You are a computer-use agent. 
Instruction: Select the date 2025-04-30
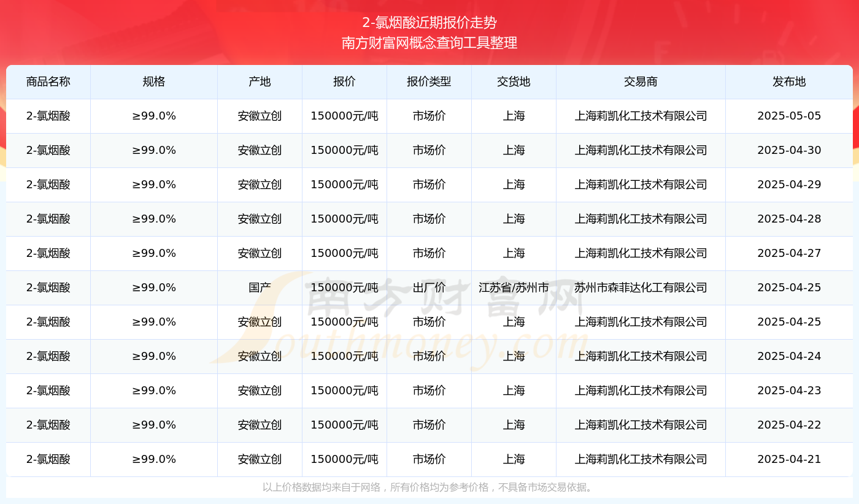point(789,150)
